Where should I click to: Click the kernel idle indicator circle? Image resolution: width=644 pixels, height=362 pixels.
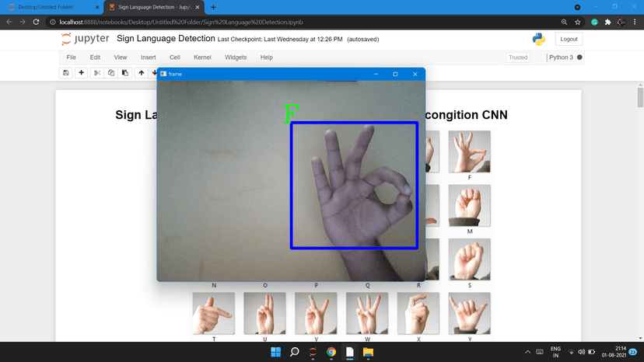[579, 57]
